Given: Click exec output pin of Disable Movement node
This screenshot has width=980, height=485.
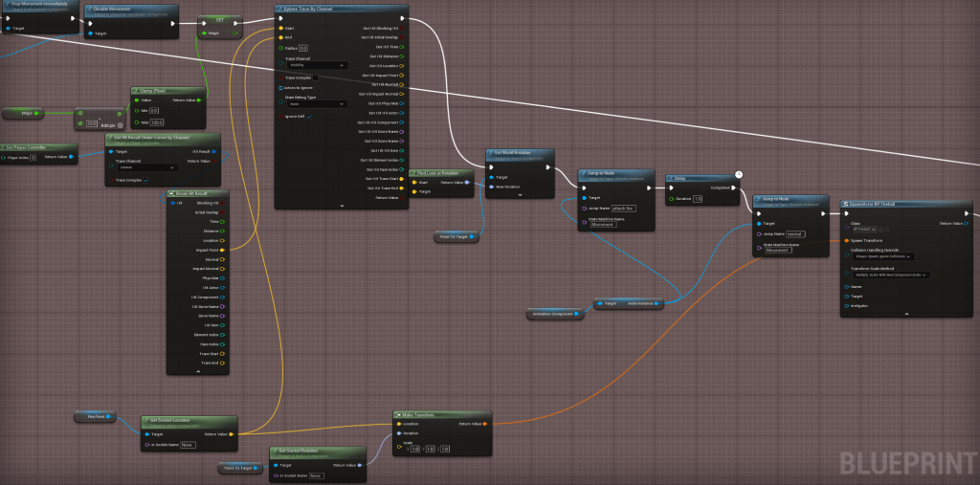Looking at the screenshot, I should pyautogui.click(x=173, y=20).
